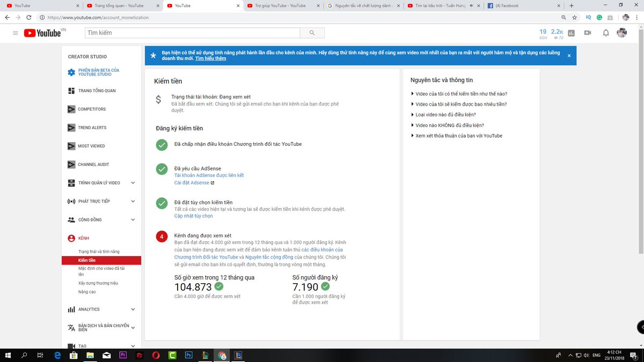
Task: Click the Microsoft Edge taskbar icon
Action: click(x=57, y=355)
